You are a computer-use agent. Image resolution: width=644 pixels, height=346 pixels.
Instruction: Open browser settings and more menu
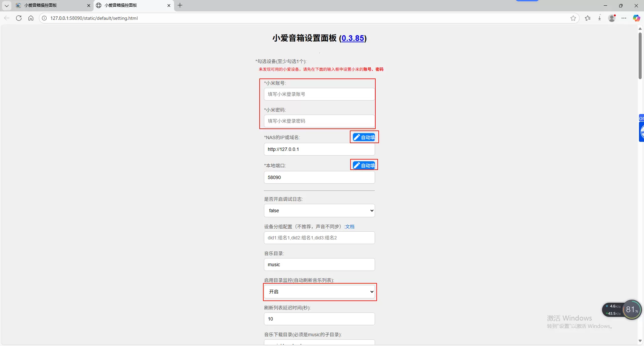[x=624, y=18]
